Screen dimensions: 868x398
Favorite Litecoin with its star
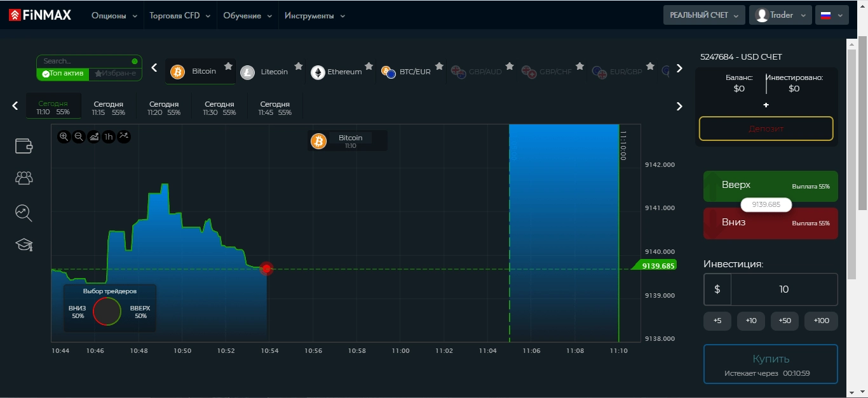pyautogui.click(x=298, y=65)
